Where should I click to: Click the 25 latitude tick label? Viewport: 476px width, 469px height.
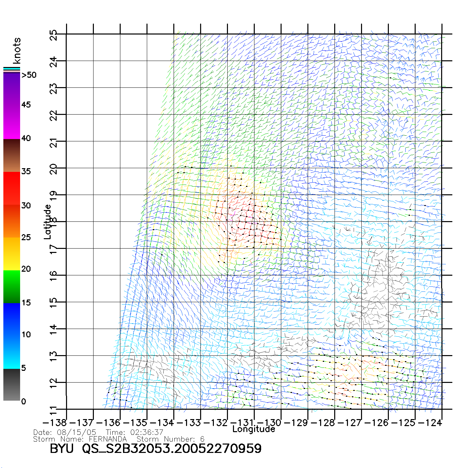point(53,35)
